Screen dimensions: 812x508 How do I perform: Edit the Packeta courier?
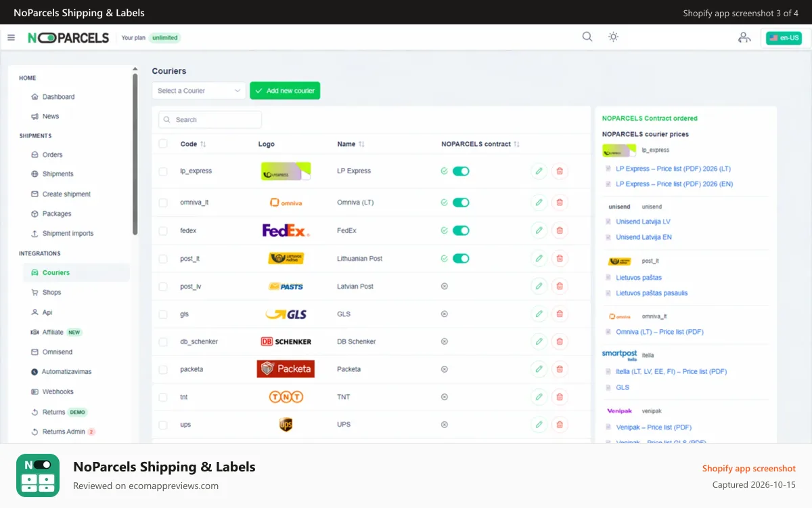pos(539,369)
